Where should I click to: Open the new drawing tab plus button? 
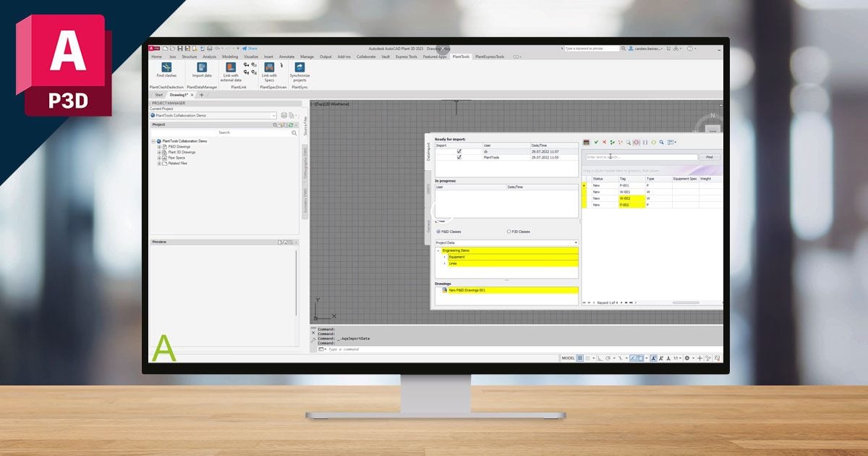coord(202,95)
